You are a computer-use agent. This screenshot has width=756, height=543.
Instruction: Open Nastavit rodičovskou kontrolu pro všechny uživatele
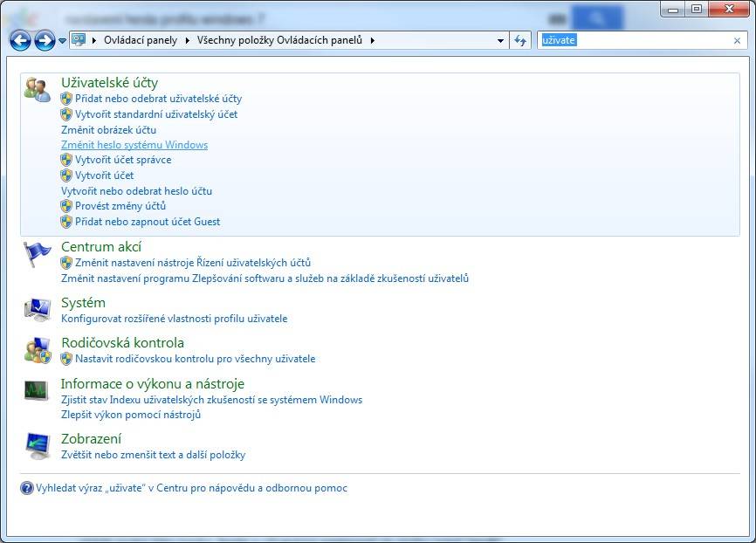click(x=196, y=359)
